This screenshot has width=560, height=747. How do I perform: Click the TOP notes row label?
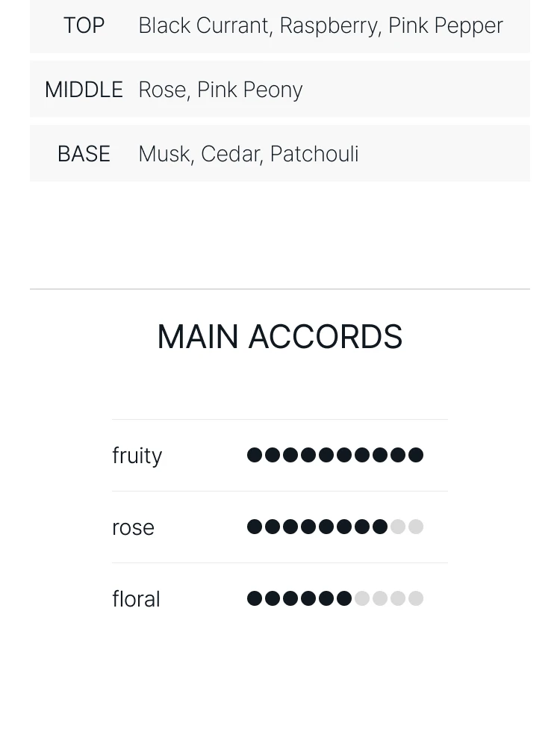click(x=84, y=25)
